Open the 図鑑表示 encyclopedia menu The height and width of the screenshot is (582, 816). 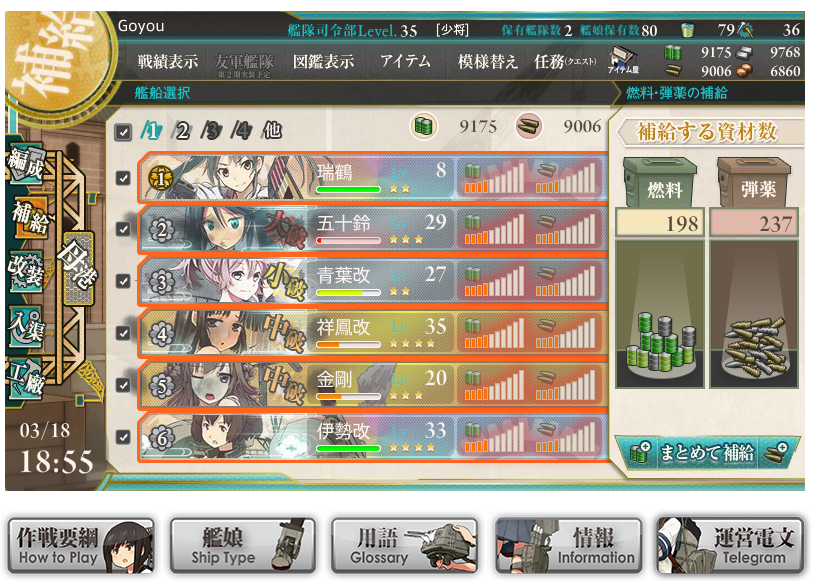[323, 62]
